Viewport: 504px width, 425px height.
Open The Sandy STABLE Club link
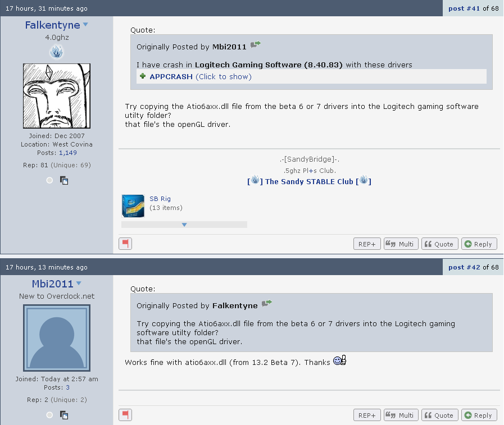[309, 181]
